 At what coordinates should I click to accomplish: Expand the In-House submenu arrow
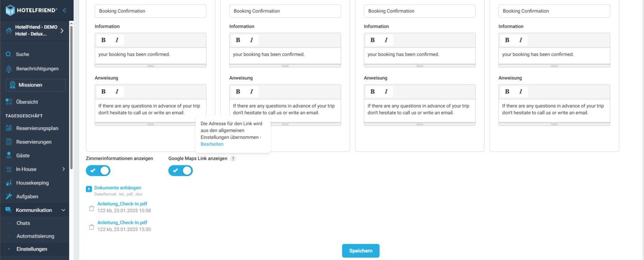[x=63, y=169]
